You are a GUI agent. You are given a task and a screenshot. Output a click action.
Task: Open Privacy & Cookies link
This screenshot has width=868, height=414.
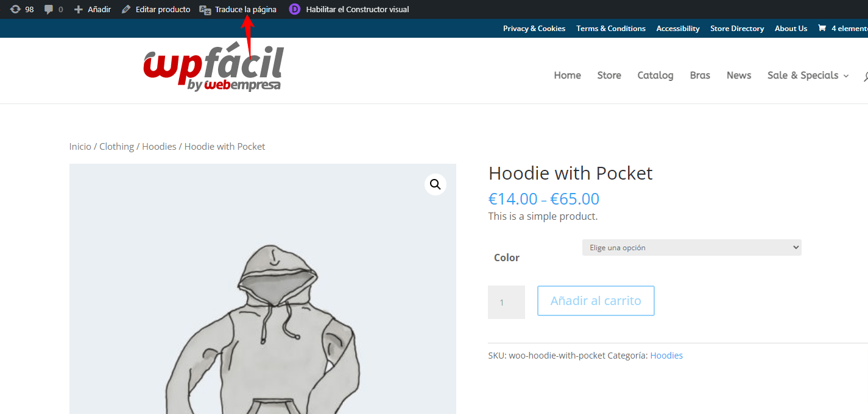(x=534, y=28)
